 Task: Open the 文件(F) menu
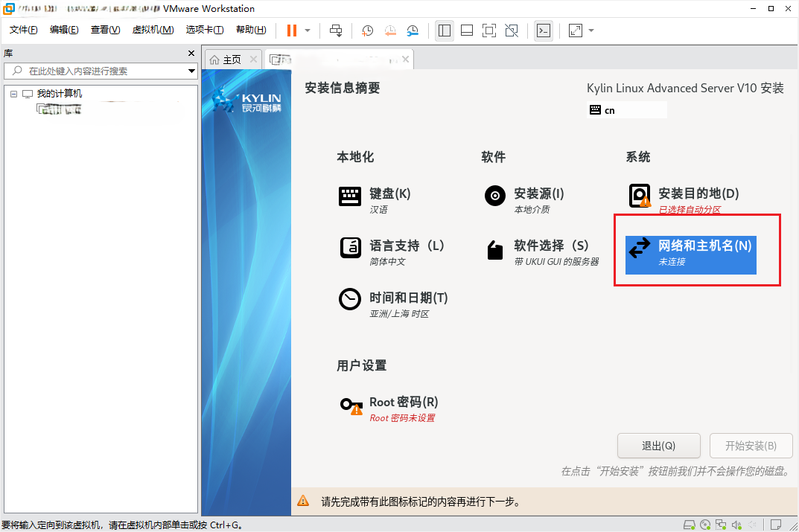tap(23, 30)
